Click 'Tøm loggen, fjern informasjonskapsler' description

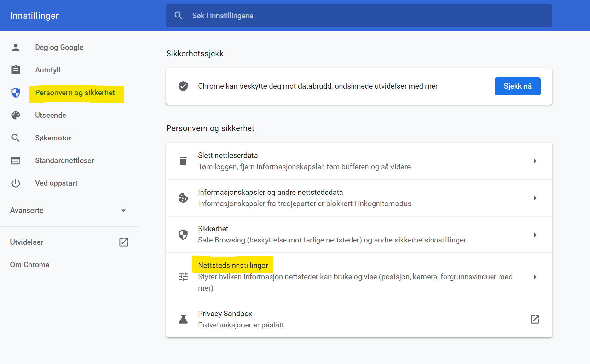[x=304, y=167]
